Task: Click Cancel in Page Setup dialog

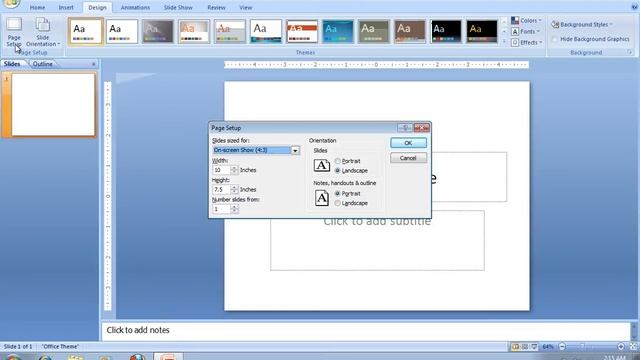Action: pyautogui.click(x=408, y=158)
